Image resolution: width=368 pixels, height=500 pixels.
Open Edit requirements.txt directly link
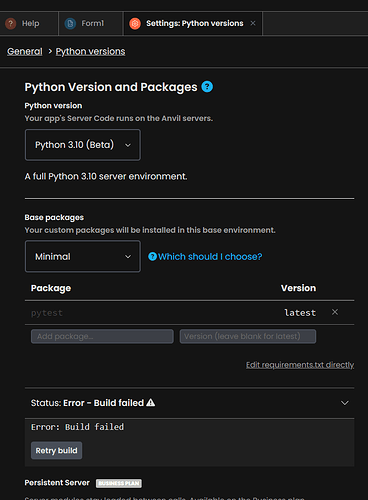(300, 365)
